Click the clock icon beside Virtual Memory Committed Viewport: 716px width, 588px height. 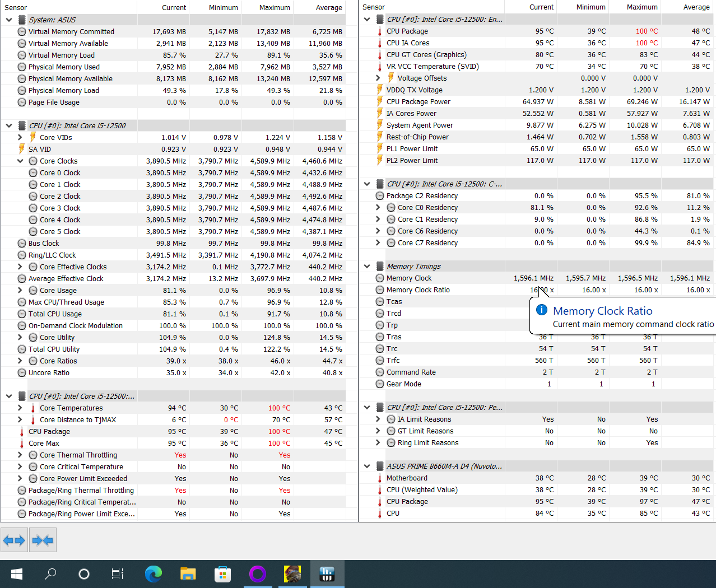[x=22, y=32]
